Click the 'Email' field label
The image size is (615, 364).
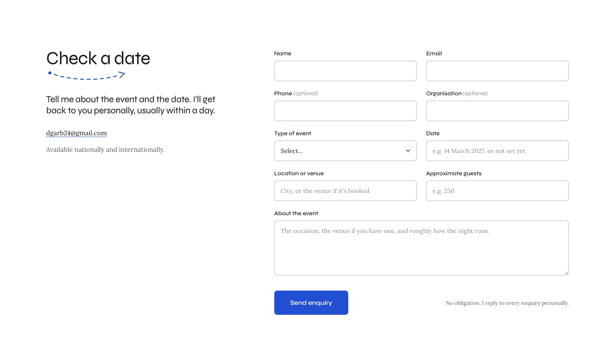point(434,53)
